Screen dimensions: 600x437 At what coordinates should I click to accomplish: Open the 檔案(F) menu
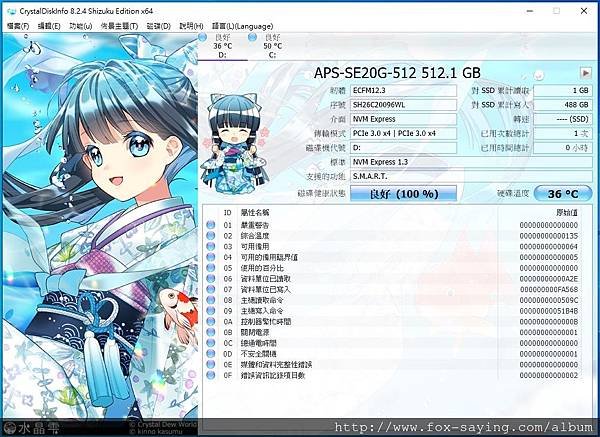(18, 26)
